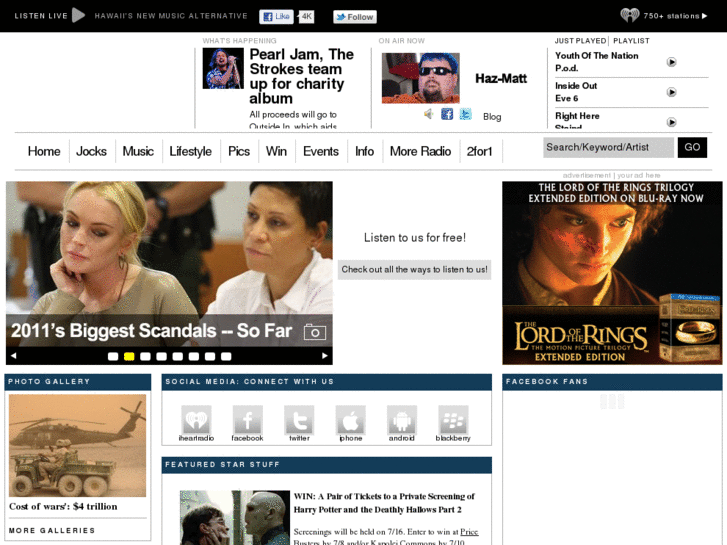Select the seventh slideshow dot
Screen dimensions: 727x545
[210, 356]
